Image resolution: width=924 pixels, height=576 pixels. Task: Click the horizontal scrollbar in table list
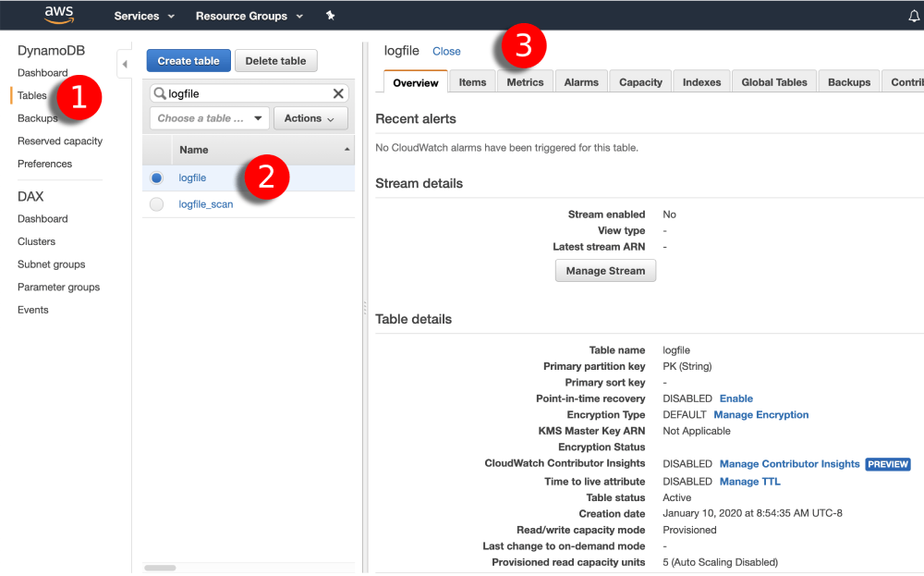coord(160,568)
